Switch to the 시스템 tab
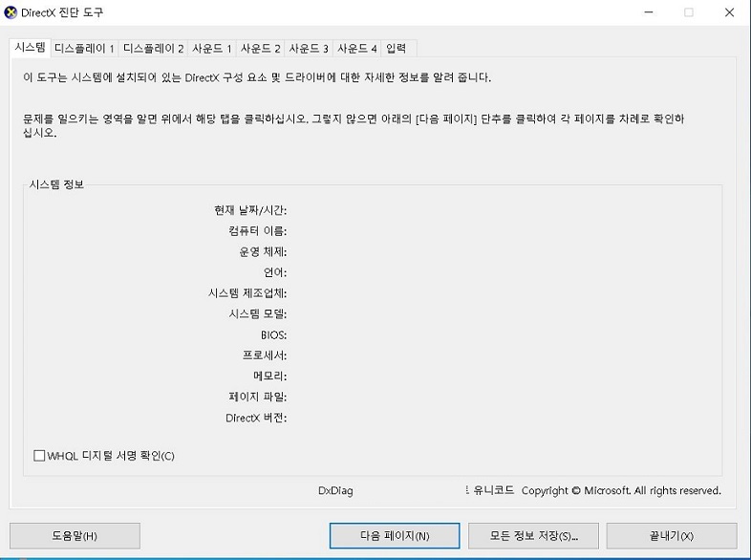The height and width of the screenshot is (560, 751). (x=31, y=48)
